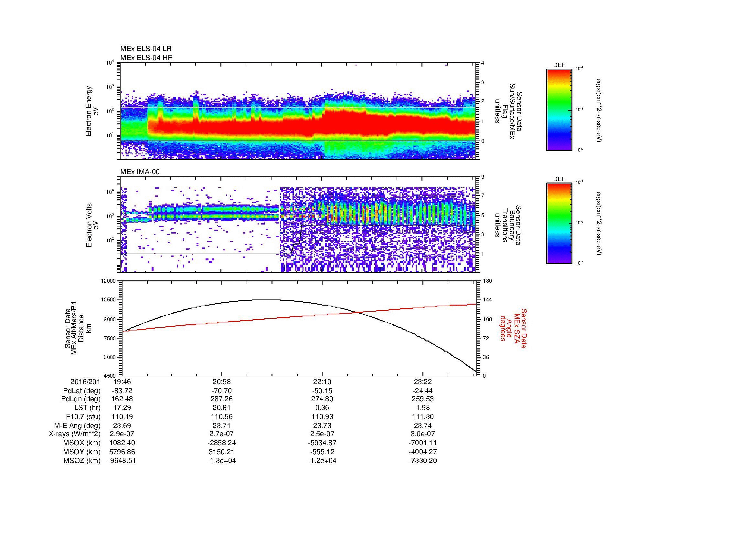The height and width of the screenshot is (534, 756).
Task: Select M-E Ang value '23.74'
Action: [422, 426]
